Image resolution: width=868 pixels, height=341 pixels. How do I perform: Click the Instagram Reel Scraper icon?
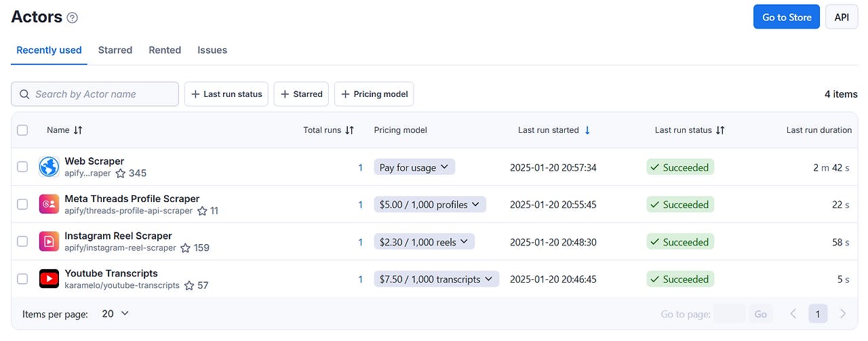coord(49,241)
